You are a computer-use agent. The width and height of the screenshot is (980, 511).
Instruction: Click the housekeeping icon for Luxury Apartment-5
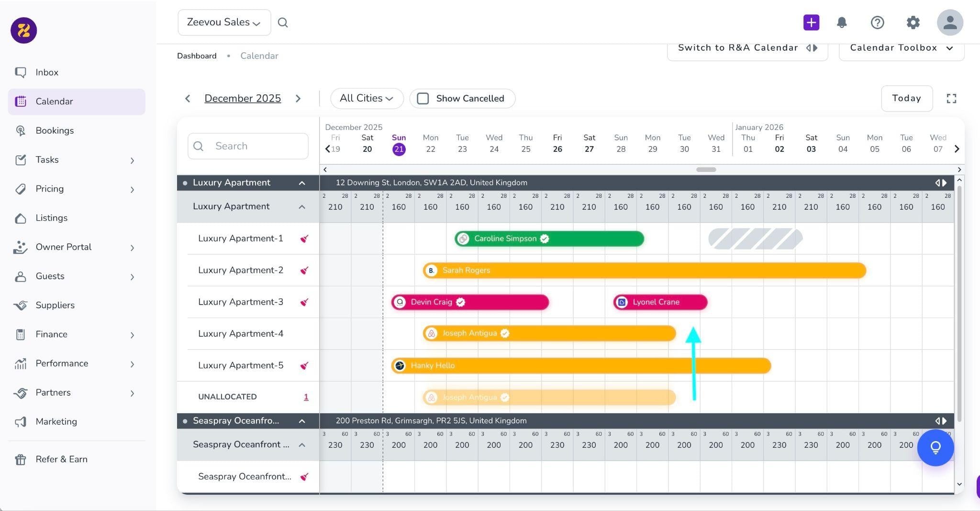coord(304,365)
